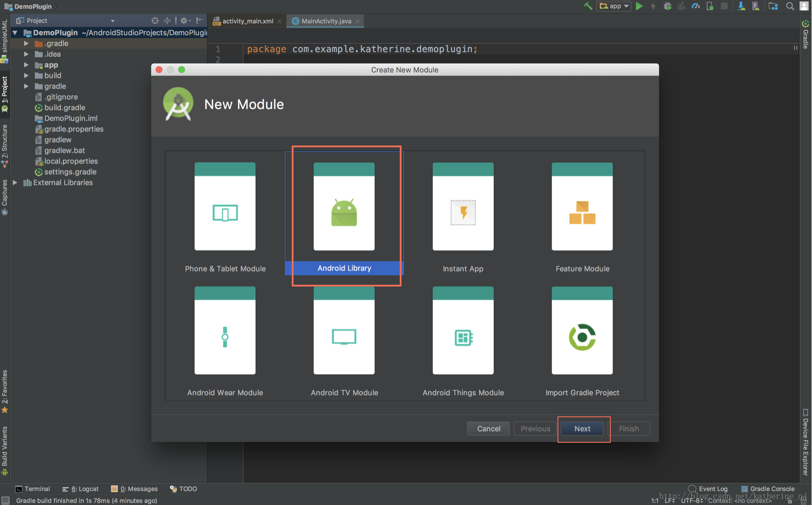The height and width of the screenshot is (505, 812).
Task: Close the activity_main.xml tab
Action: click(x=280, y=21)
